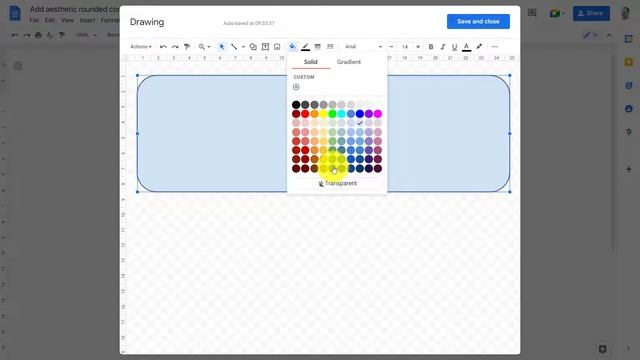Open the Text color A icon

467,47
